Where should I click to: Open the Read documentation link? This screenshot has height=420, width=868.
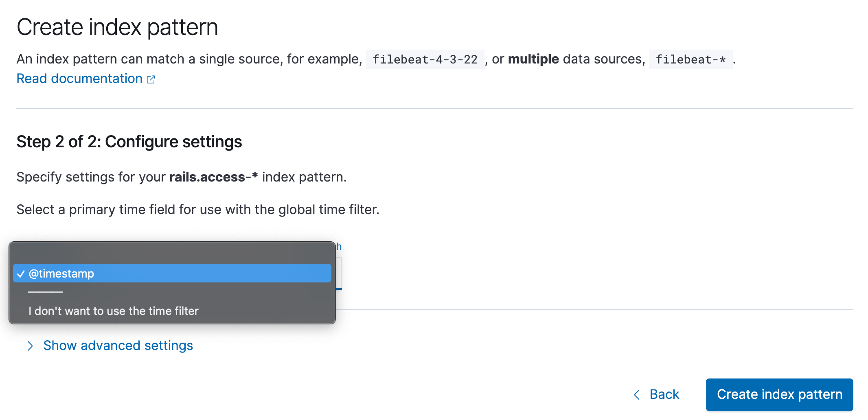pyautogui.click(x=79, y=79)
